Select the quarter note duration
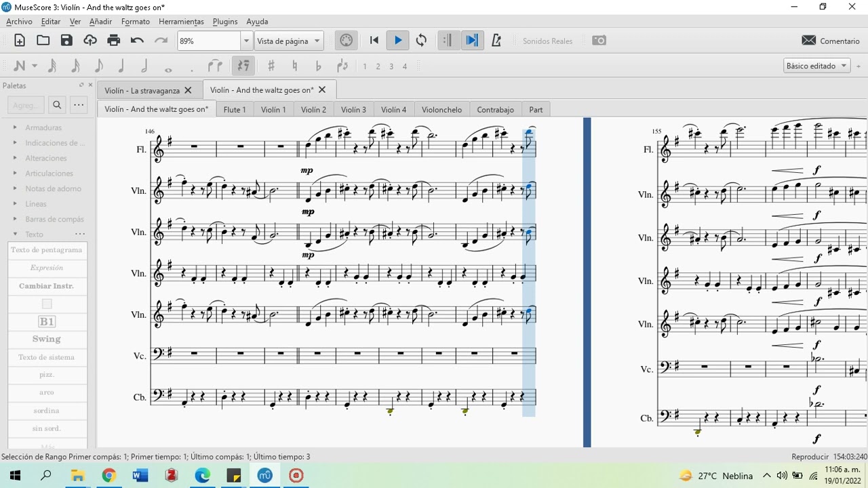868x488 pixels. (x=121, y=66)
